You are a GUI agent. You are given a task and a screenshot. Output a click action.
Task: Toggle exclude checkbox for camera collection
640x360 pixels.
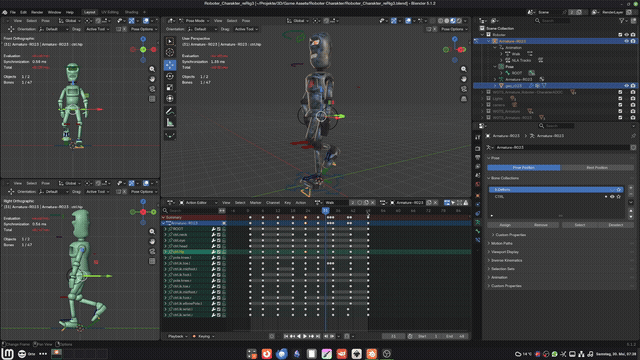620,105
